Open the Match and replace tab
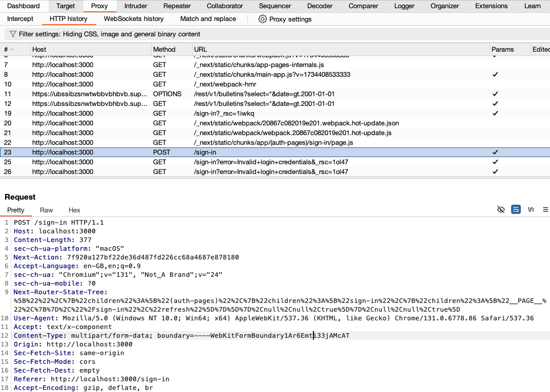The image size is (550, 392). click(208, 18)
